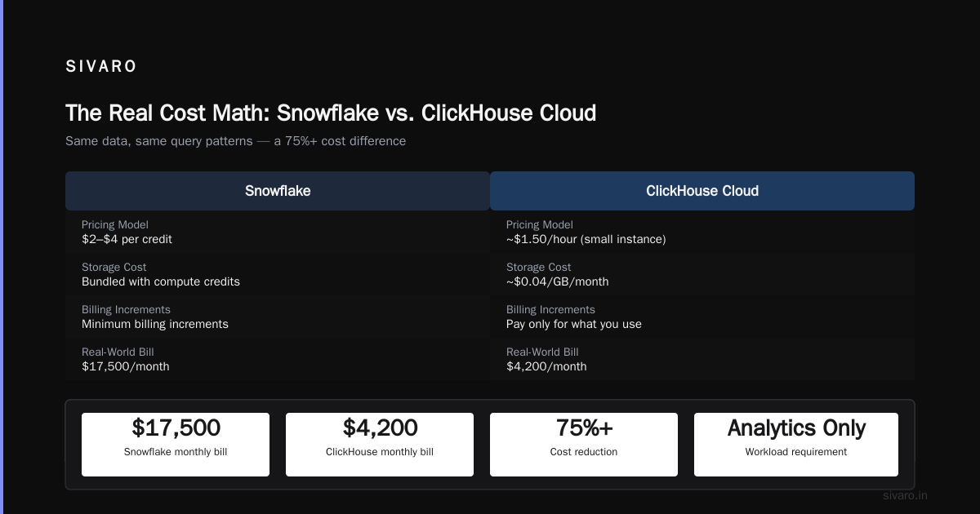Screen dimensions: 980x514
Task: Click the subtitle mentioning 75%+ cost difference
Action: [x=235, y=141]
